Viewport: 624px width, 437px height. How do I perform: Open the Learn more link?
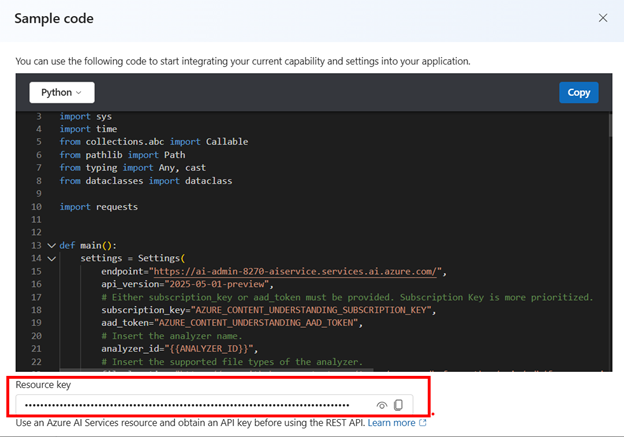point(391,423)
